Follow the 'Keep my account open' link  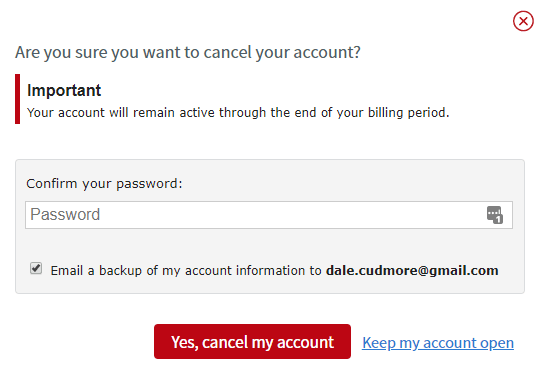438,343
